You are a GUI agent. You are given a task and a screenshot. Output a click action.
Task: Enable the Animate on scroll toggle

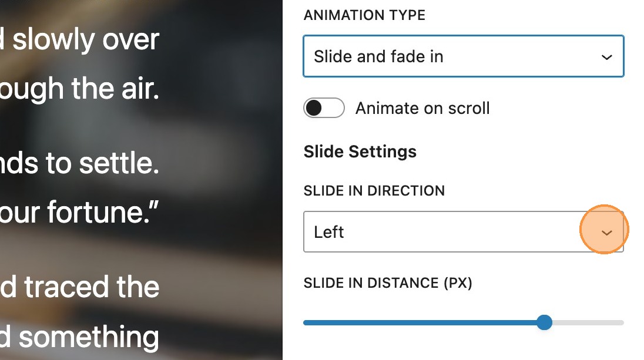tap(323, 108)
